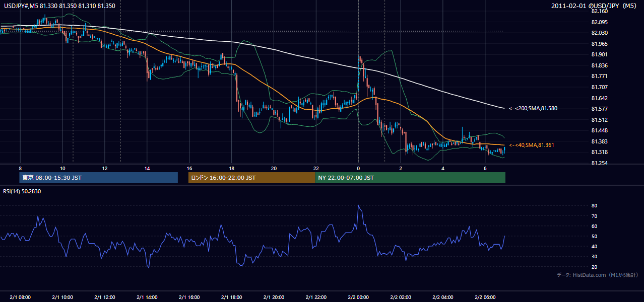The height and width of the screenshot is (302, 644).
Task: Click the 200,SMA,81.580 line label
Action: click(x=533, y=108)
